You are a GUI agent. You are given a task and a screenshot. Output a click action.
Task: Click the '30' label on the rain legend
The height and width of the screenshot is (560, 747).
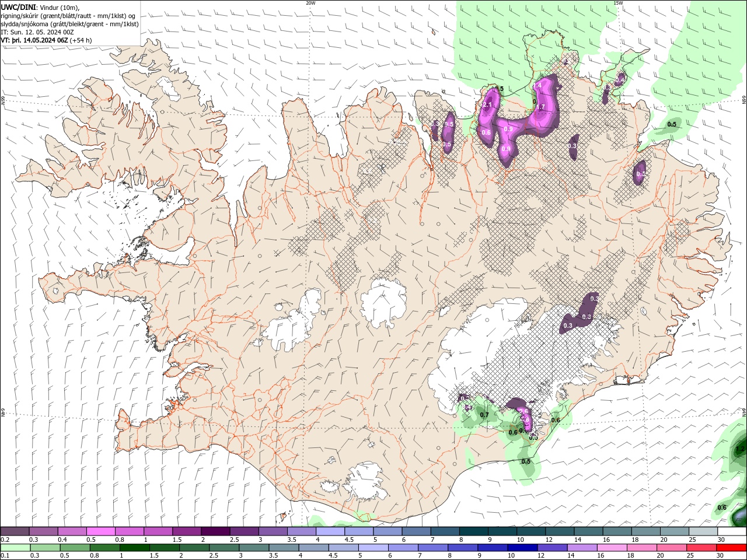coord(721,555)
